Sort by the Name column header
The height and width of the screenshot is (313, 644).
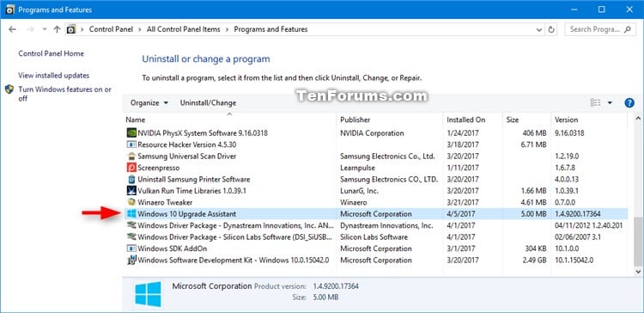[x=229, y=120]
